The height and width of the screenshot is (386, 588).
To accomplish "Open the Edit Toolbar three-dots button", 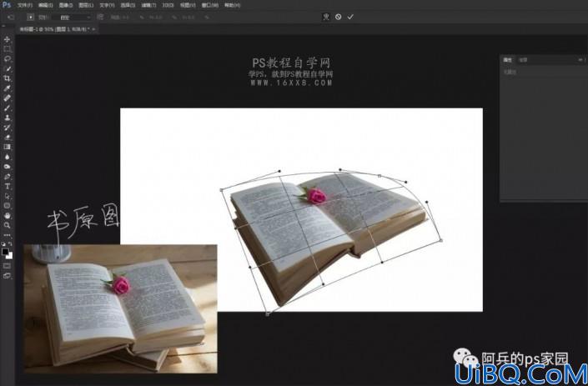I will 7,235.
